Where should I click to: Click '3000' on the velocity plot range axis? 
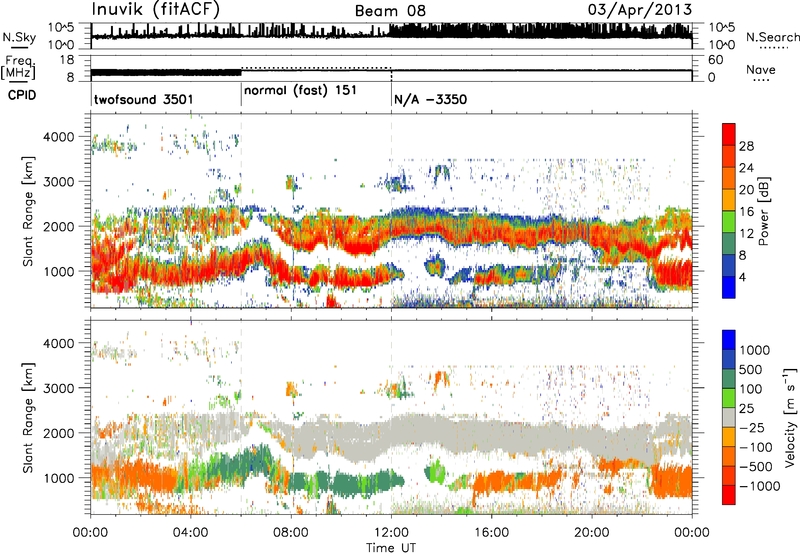pos(58,388)
